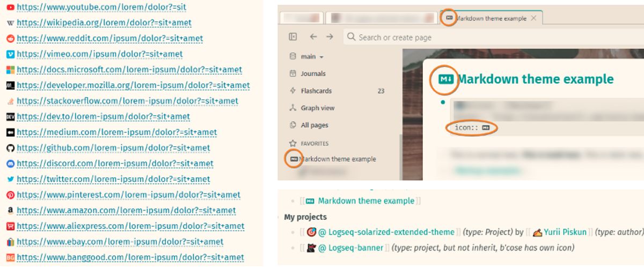Select the Markdown theme example tab

click(491, 18)
